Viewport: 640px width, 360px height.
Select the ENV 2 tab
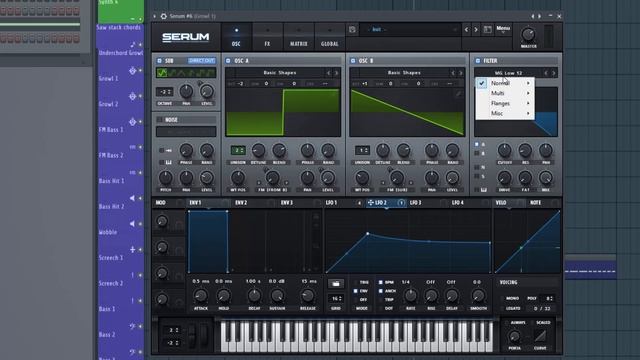241,202
